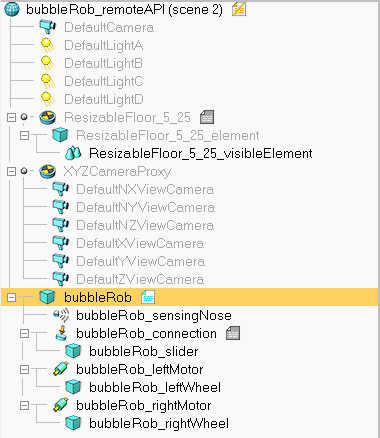Select DefaultNZViewCamera in the tree

click(145, 225)
